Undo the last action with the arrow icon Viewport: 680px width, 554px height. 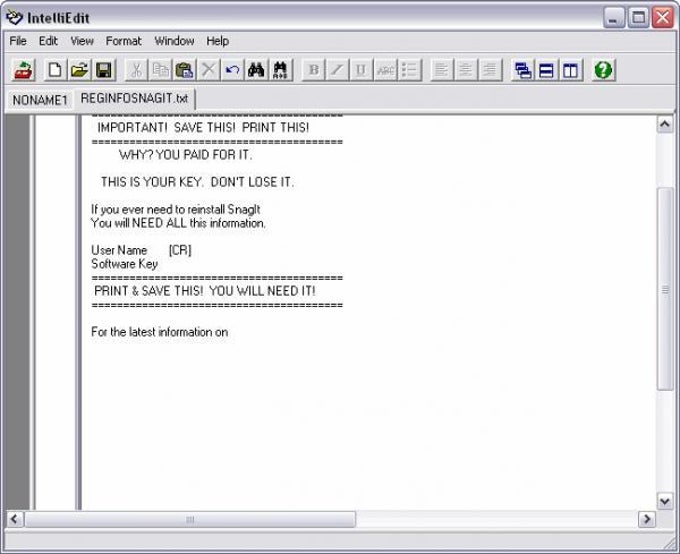(x=232, y=70)
